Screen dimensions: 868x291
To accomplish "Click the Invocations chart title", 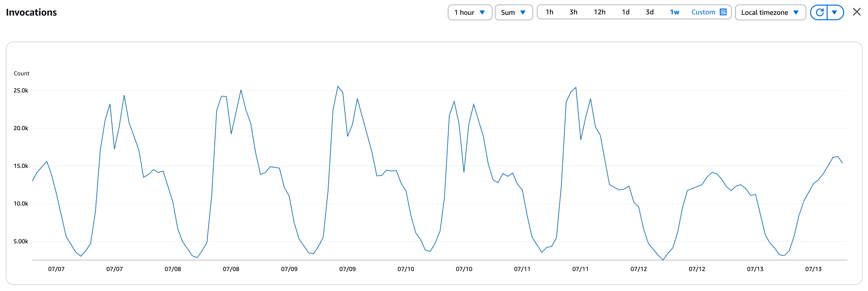I will [31, 12].
